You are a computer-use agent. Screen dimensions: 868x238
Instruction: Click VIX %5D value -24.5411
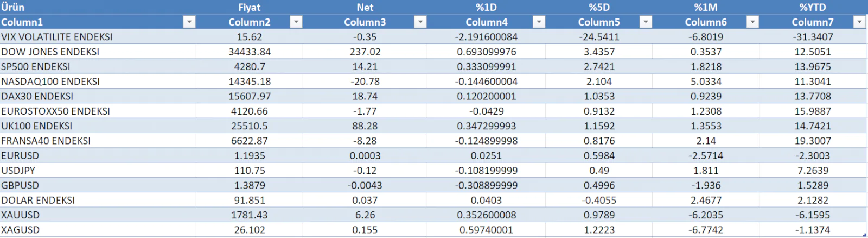coord(599,37)
